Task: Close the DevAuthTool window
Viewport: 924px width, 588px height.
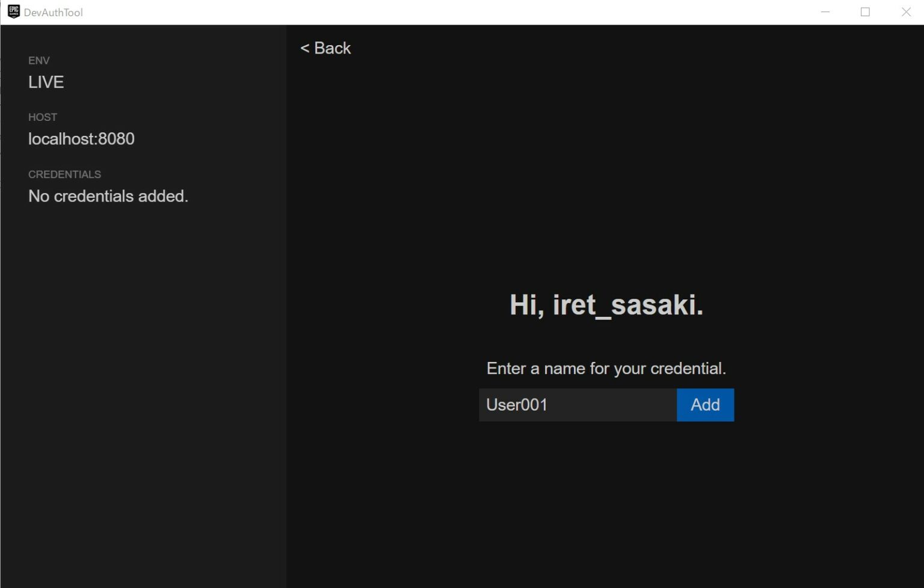Action: pos(906,12)
